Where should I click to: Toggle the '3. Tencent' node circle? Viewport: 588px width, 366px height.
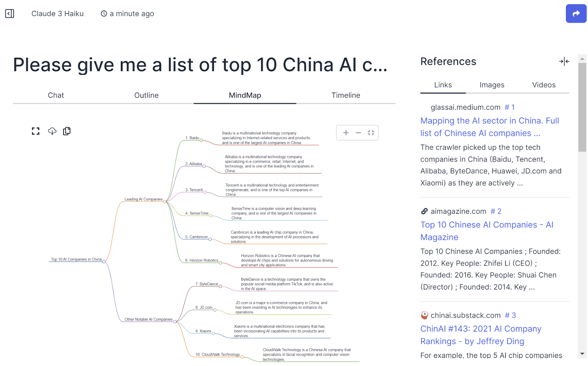click(205, 192)
